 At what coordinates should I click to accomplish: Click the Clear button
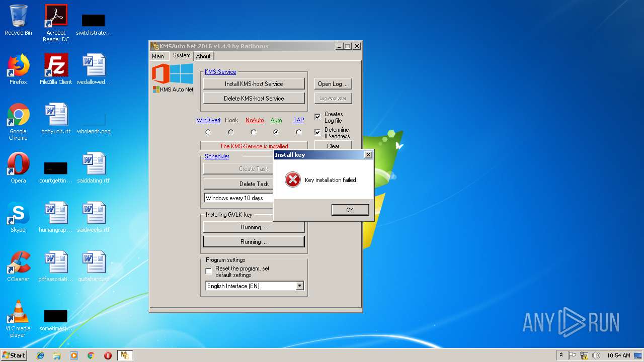pos(333,145)
